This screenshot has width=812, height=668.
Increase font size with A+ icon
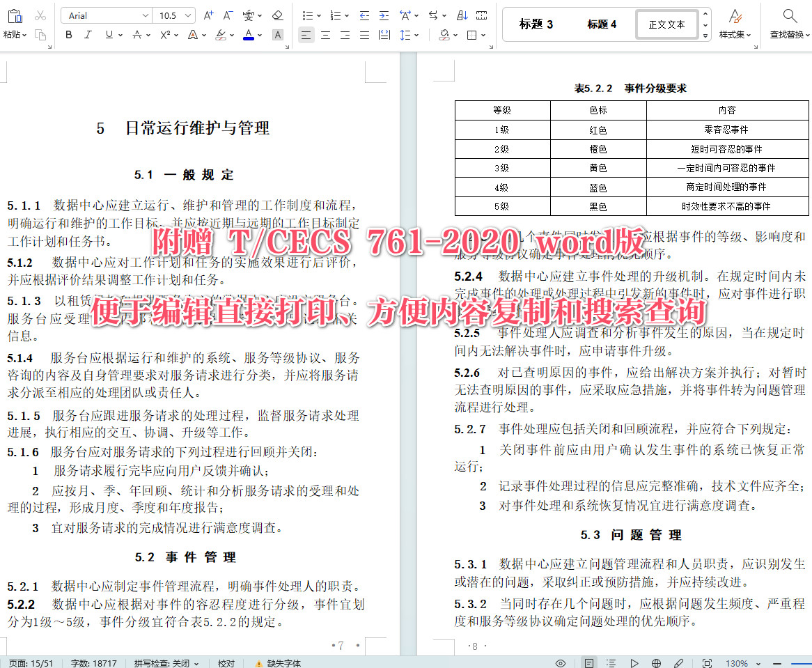click(208, 15)
